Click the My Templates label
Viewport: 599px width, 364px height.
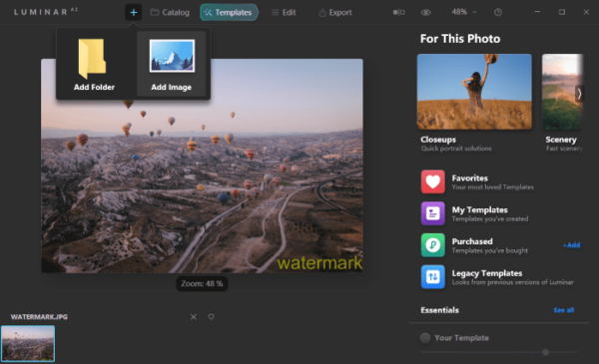pyautogui.click(x=480, y=209)
